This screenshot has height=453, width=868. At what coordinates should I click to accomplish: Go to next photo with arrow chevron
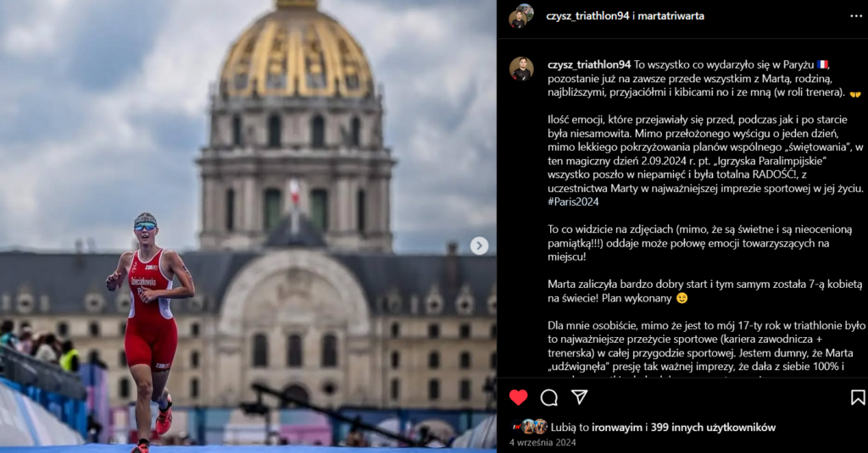click(480, 246)
